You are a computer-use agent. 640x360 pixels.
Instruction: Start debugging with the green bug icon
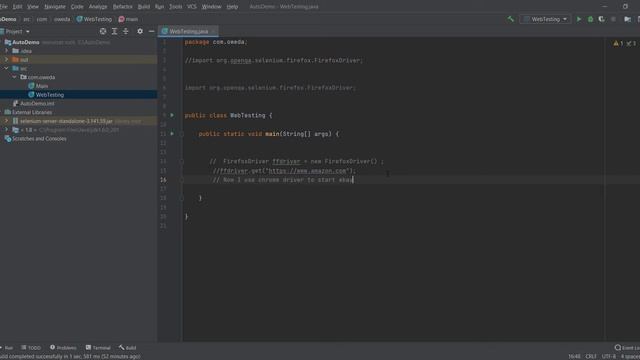pos(590,19)
